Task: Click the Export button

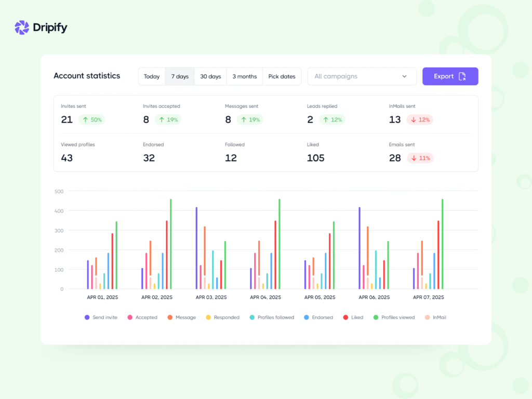Action: (x=450, y=76)
